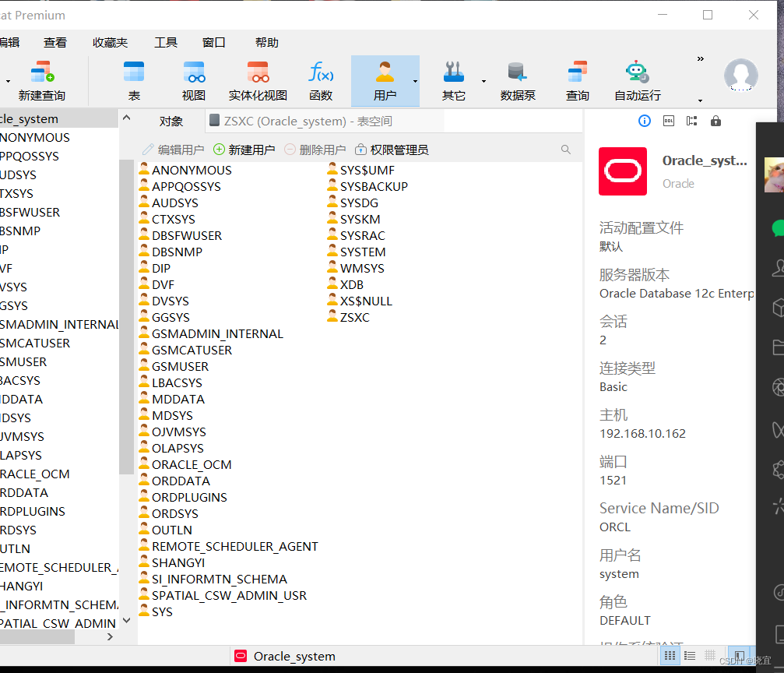
Task: Select the XS$NULL user
Action: tap(360, 301)
